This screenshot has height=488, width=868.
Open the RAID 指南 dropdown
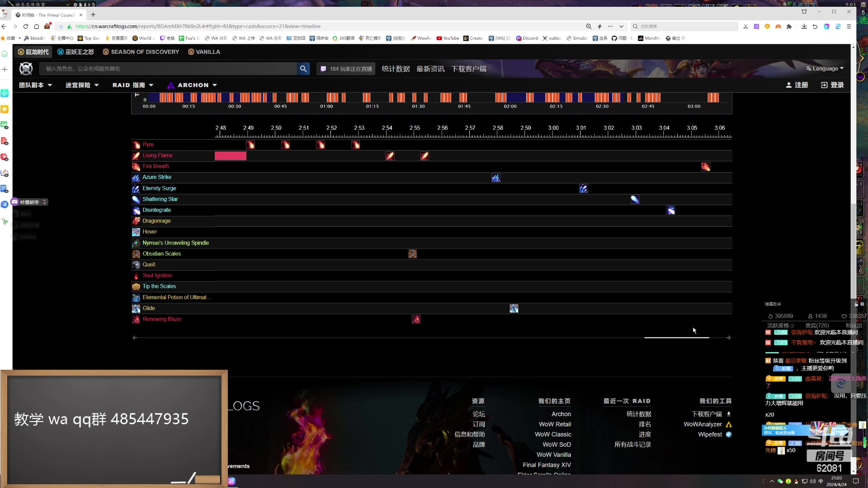pyautogui.click(x=132, y=85)
